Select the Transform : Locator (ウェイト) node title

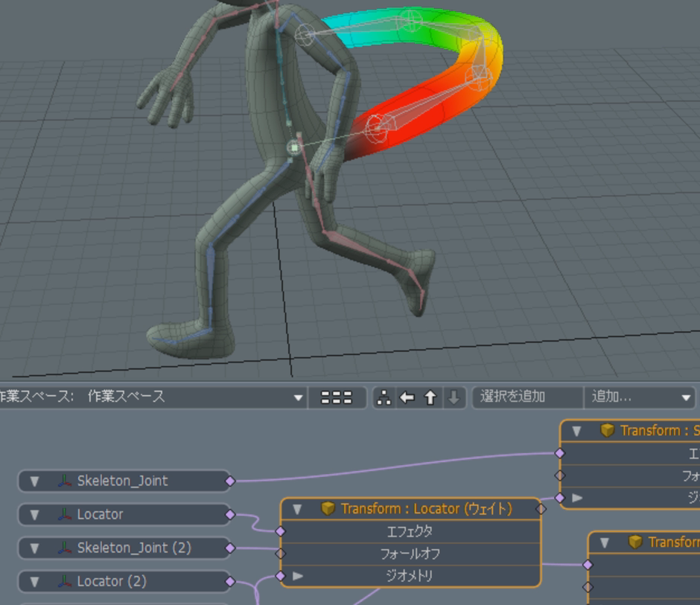[x=426, y=509]
